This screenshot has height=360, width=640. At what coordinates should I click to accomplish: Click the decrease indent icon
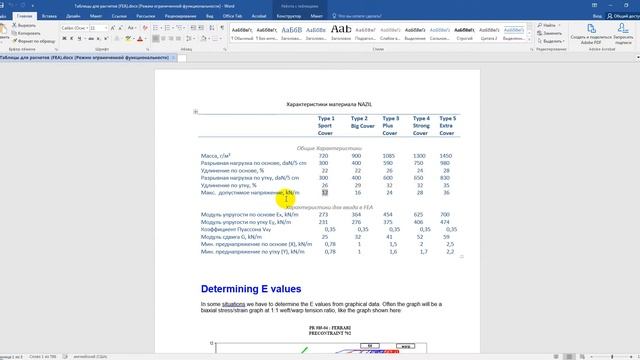point(193,28)
